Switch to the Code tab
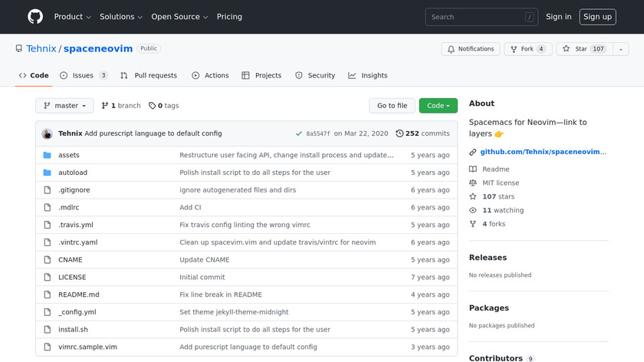The height and width of the screenshot is (362, 644). tap(34, 75)
